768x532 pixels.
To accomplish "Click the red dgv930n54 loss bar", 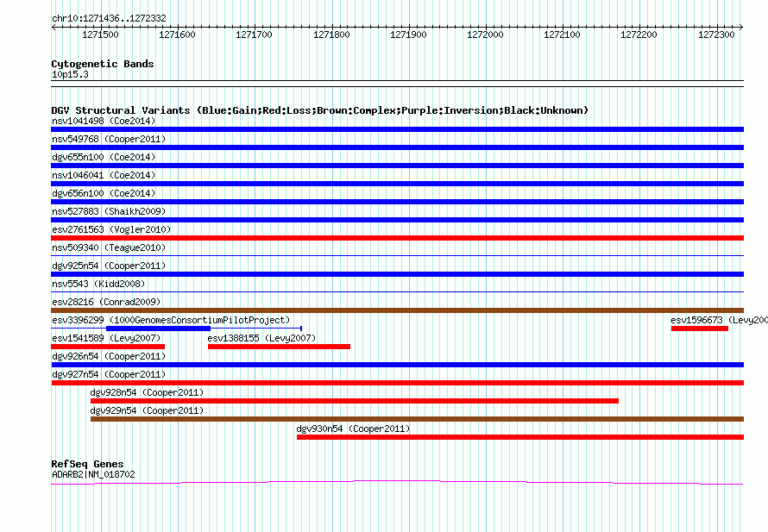I will 520,437.
